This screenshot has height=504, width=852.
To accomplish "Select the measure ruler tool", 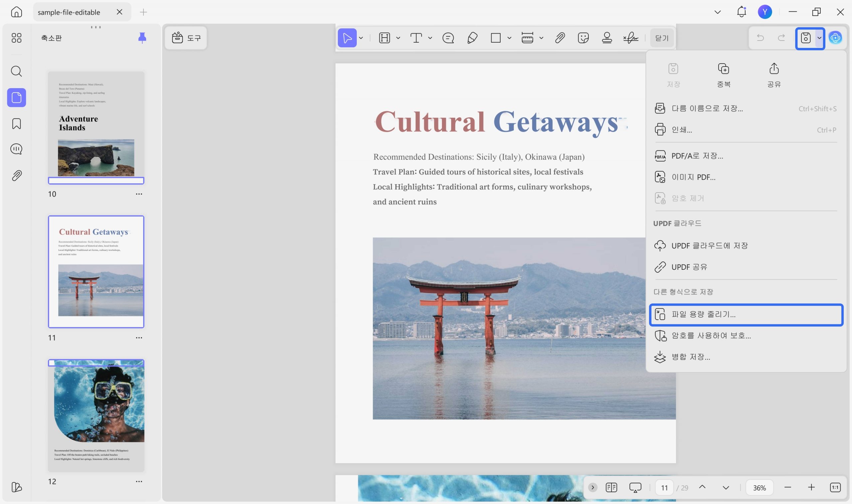I will tap(527, 38).
